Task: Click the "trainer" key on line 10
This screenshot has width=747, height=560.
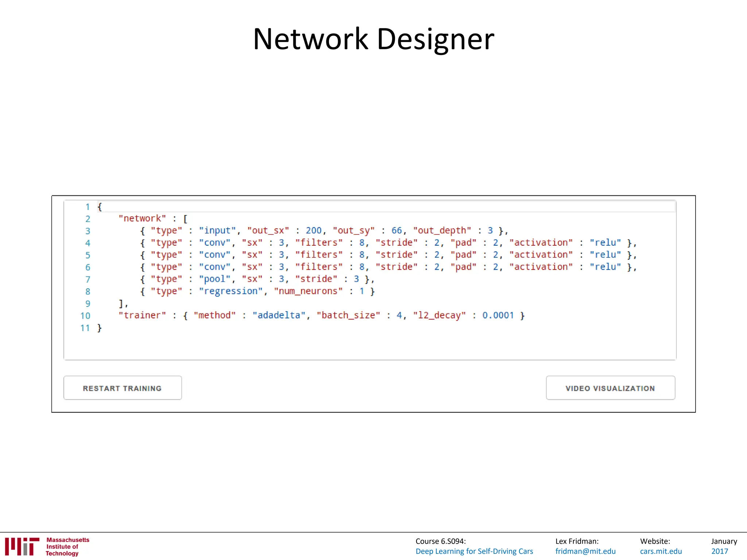Action: click(x=142, y=315)
